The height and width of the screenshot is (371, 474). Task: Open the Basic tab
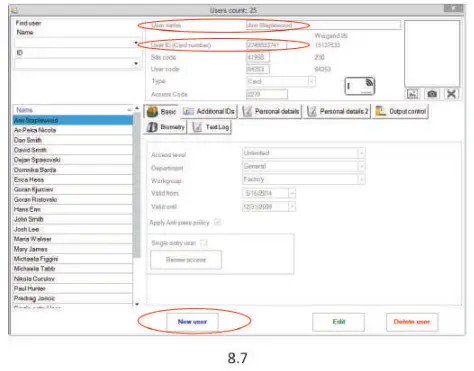click(162, 111)
